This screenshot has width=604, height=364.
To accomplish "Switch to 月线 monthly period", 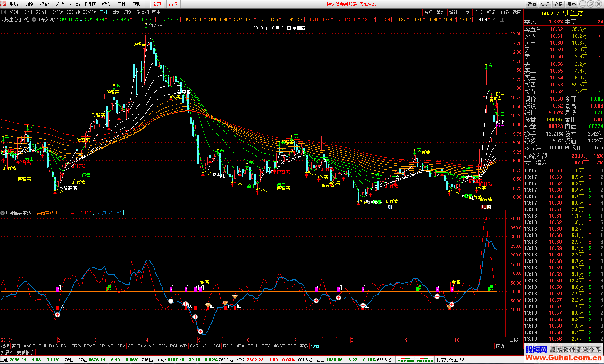I will click(x=128, y=12).
